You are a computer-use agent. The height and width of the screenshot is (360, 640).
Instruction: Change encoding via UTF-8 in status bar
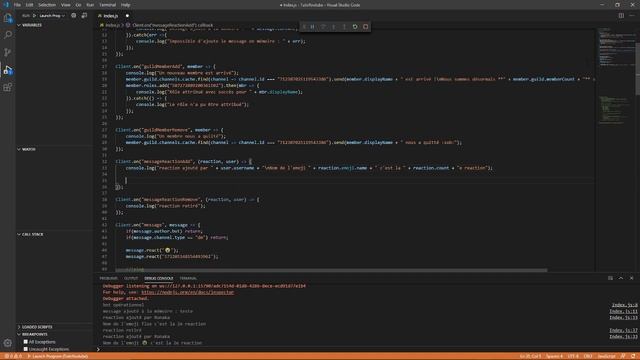click(x=573, y=356)
